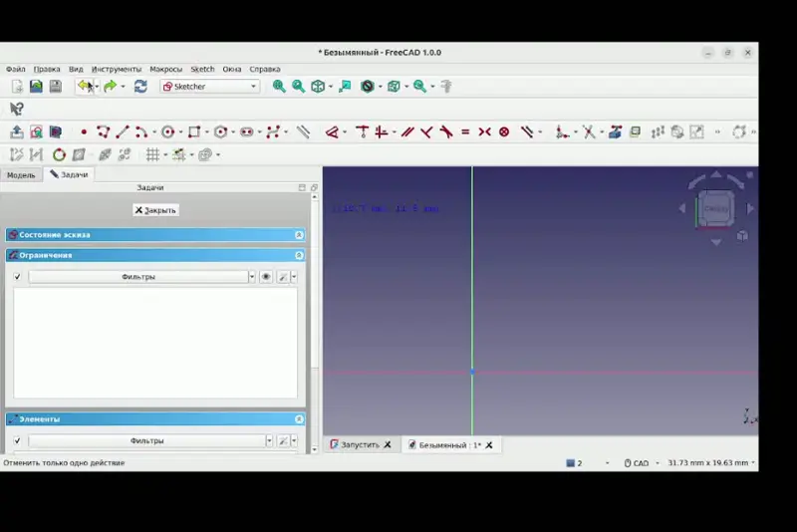
Task: Open the Sketch menu
Action: tap(202, 69)
